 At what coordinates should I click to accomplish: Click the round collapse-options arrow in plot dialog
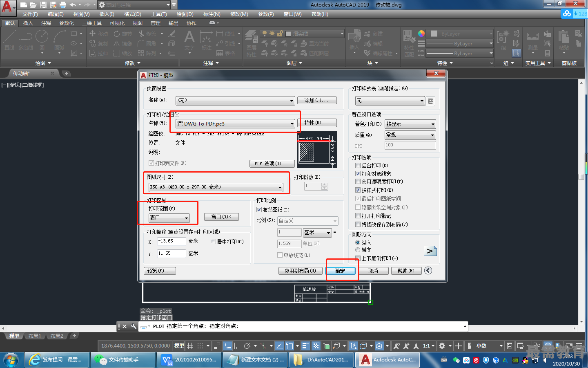(x=428, y=270)
